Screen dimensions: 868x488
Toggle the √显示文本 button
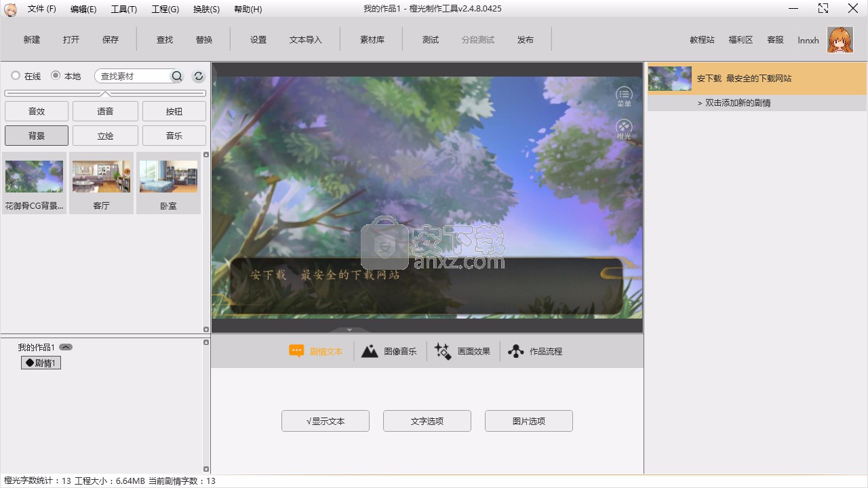click(325, 421)
